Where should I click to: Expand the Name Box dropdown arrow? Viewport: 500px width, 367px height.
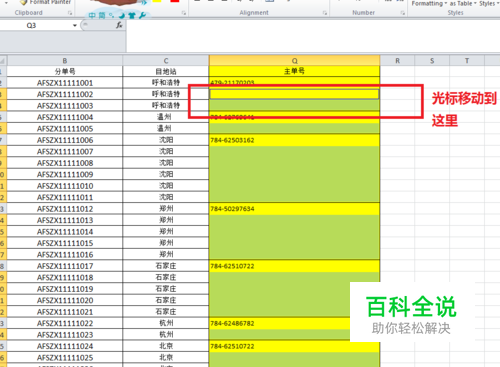tap(75, 26)
